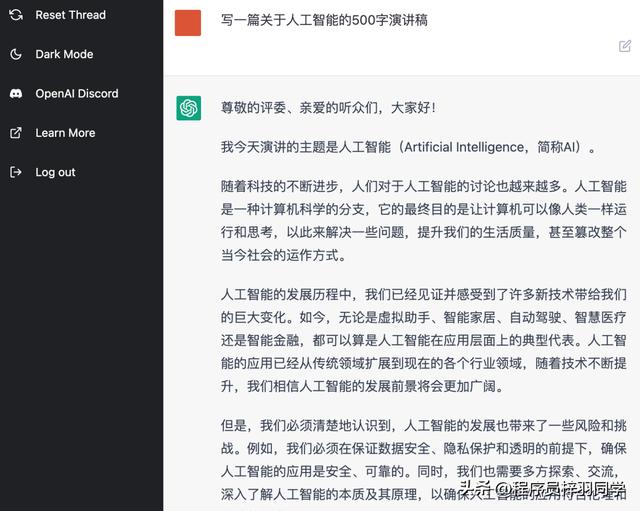
Task: Toggle Dark Mode from the sidebar text
Action: click(x=64, y=54)
